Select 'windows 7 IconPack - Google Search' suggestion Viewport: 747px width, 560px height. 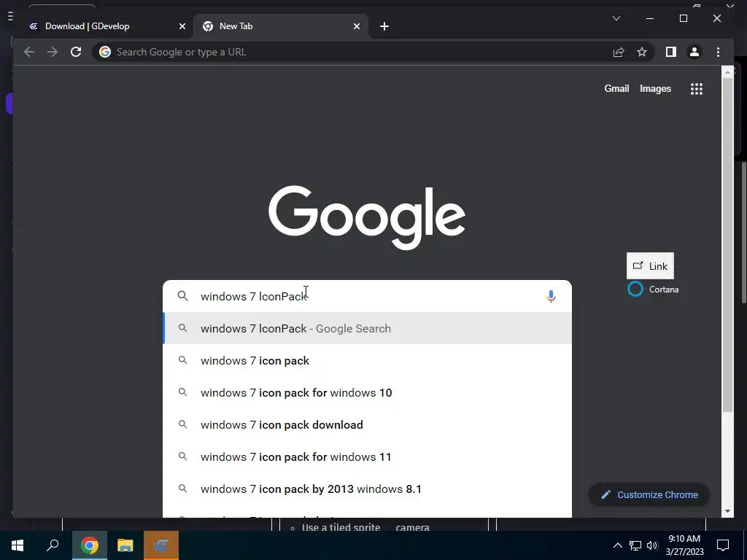(367, 329)
